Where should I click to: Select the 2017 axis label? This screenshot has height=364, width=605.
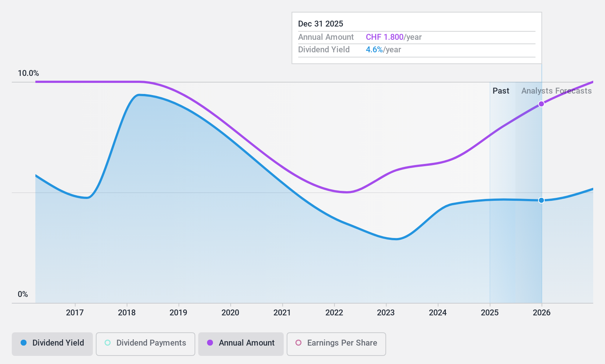click(75, 313)
